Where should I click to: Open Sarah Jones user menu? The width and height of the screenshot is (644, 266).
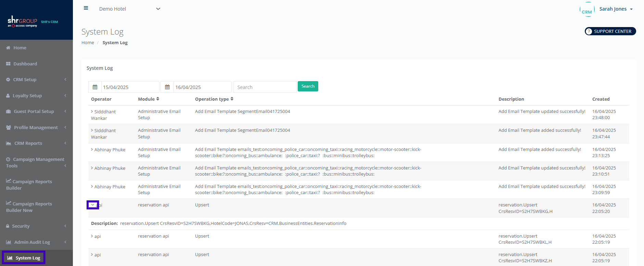[x=616, y=9]
